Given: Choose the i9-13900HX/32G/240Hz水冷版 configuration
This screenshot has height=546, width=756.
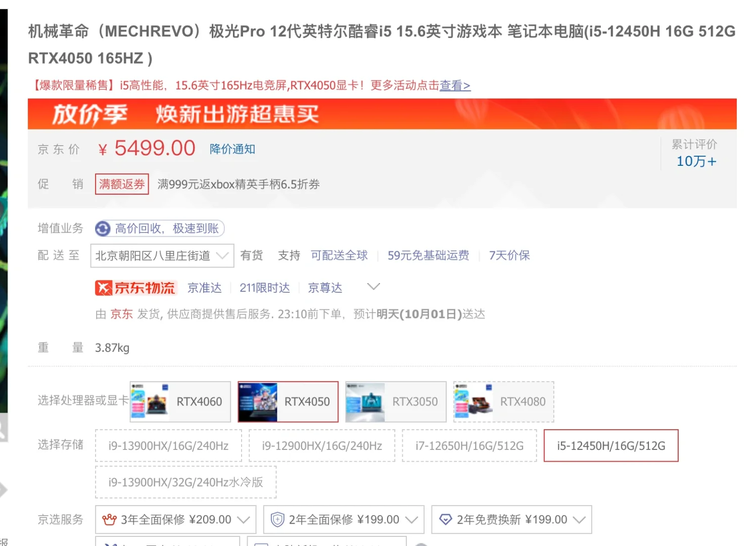Looking at the screenshot, I should point(186,482).
